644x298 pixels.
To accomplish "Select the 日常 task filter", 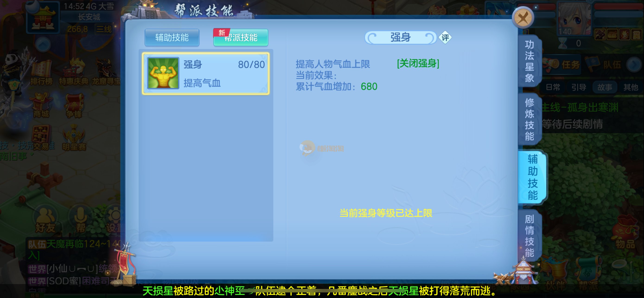I will pyautogui.click(x=553, y=87).
